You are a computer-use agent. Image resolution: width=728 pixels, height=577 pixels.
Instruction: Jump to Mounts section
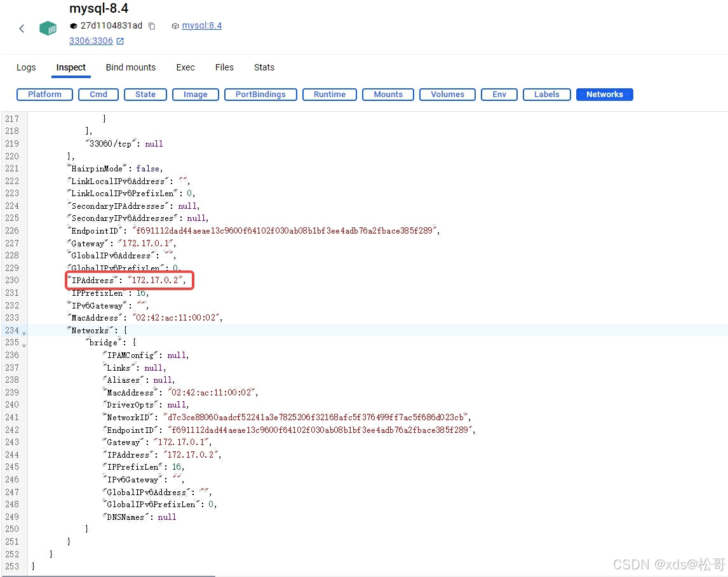tap(388, 94)
